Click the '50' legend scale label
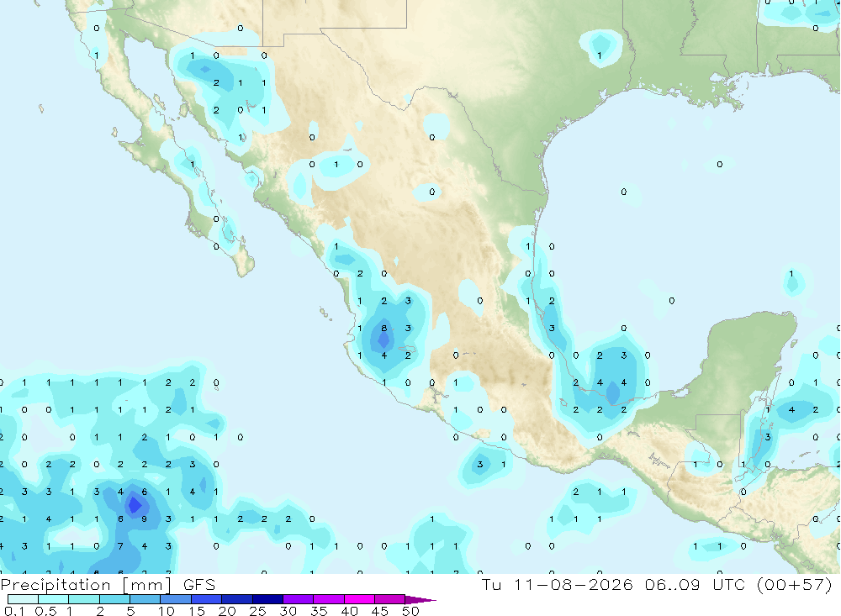Image resolution: width=841 pixels, height=616 pixels. (410, 611)
